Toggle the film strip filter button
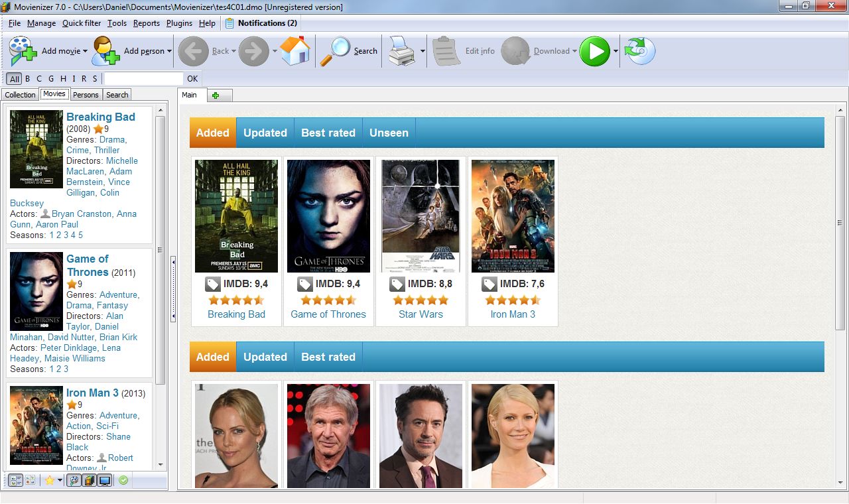Image resolution: width=849 pixels, height=504 pixels. click(x=89, y=480)
